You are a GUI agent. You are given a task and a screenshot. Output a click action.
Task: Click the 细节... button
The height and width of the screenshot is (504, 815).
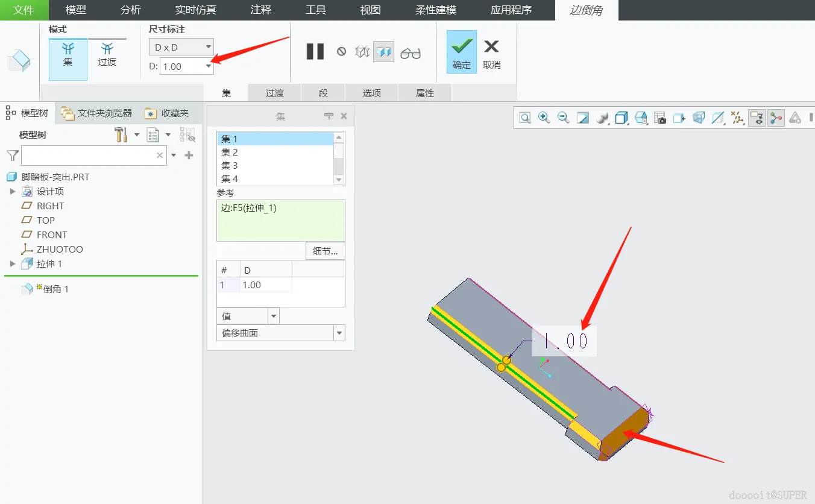pos(326,251)
